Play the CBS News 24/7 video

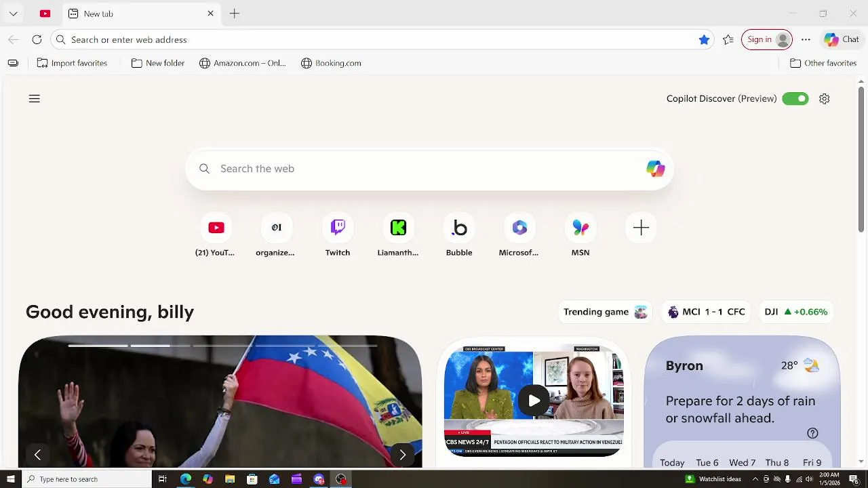pos(534,401)
